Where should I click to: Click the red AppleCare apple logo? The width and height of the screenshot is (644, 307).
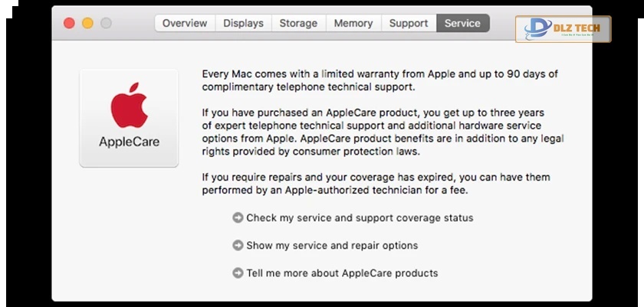129,107
